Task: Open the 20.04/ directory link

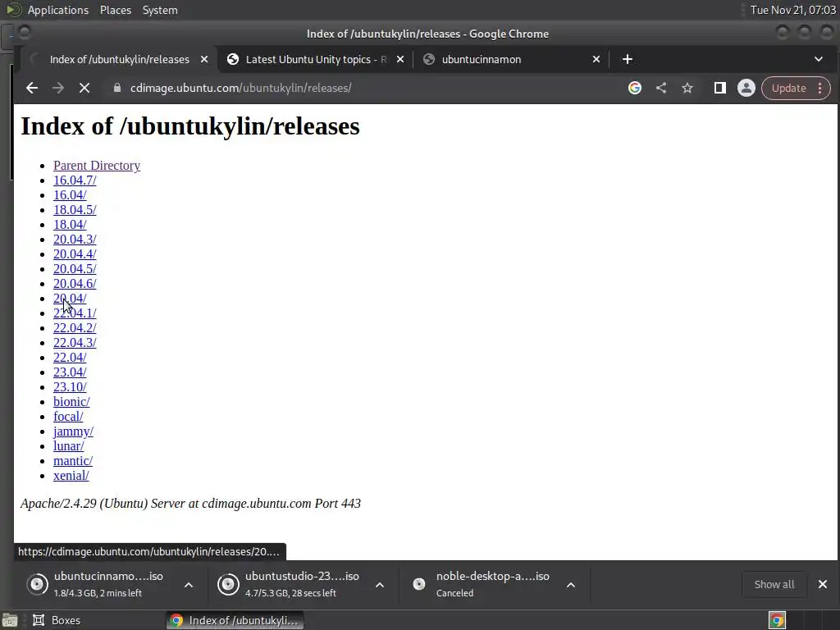Action: [70, 298]
